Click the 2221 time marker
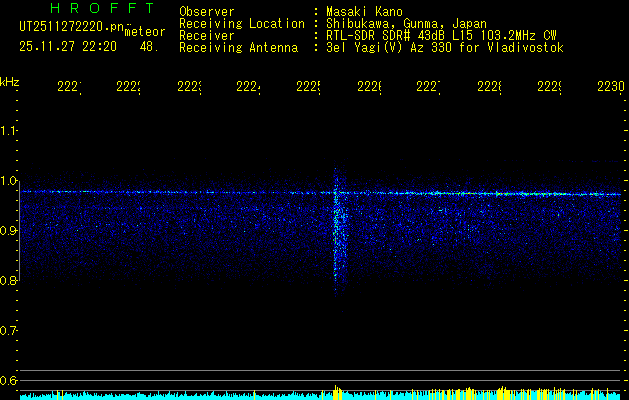 69,87
